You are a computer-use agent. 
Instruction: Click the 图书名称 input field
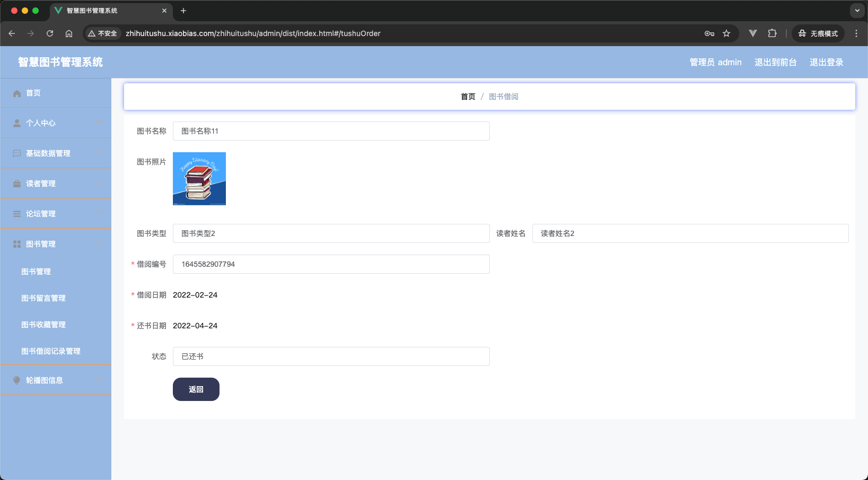[331, 131]
